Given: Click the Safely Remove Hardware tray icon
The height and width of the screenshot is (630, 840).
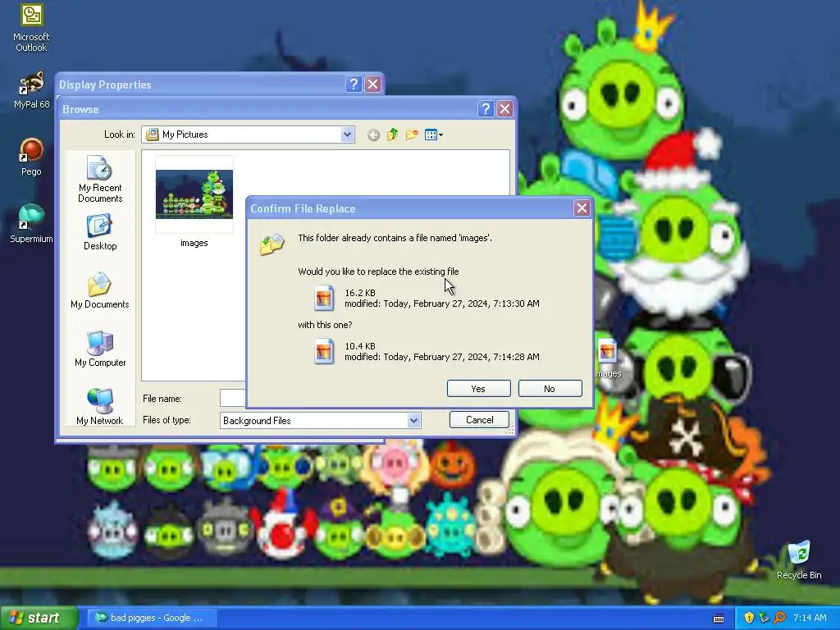Looking at the screenshot, I should pos(764,618).
